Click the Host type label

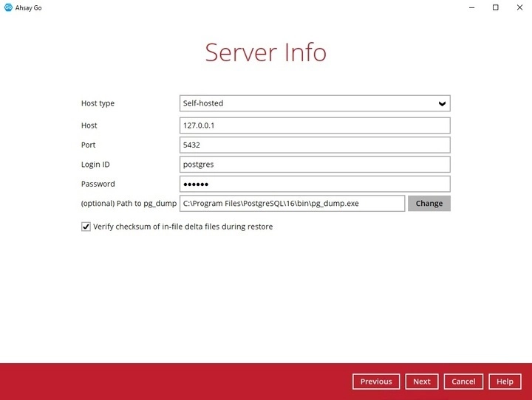98,103
